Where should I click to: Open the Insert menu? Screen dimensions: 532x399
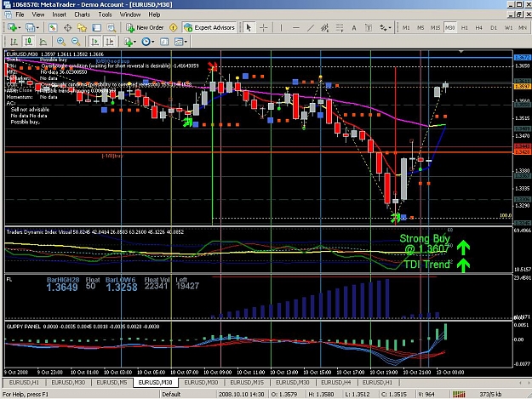[x=59, y=14]
